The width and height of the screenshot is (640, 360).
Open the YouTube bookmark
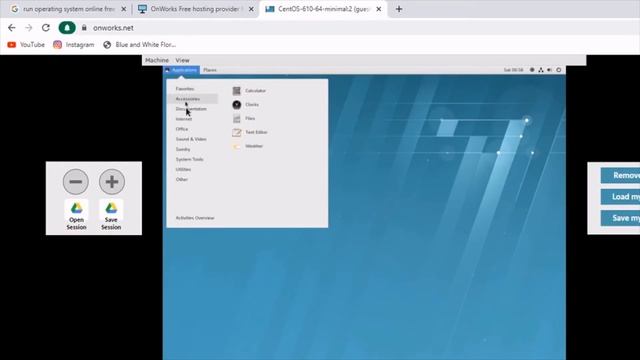pos(26,44)
